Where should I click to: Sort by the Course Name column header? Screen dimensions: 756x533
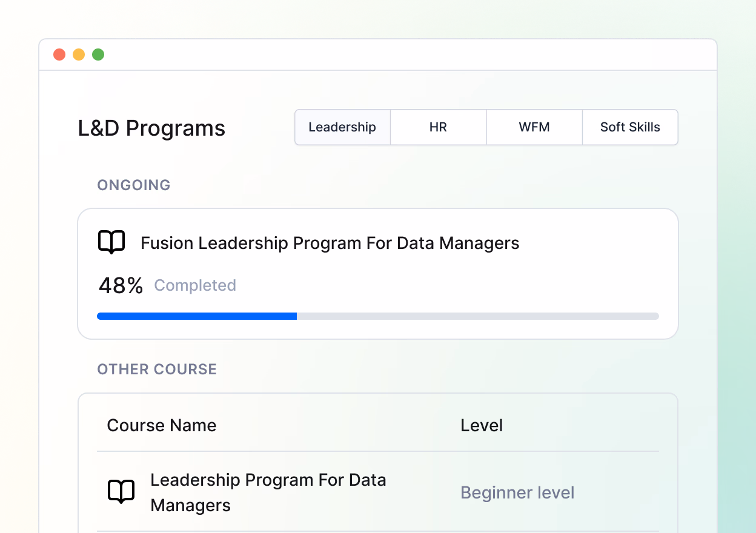coord(162,425)
